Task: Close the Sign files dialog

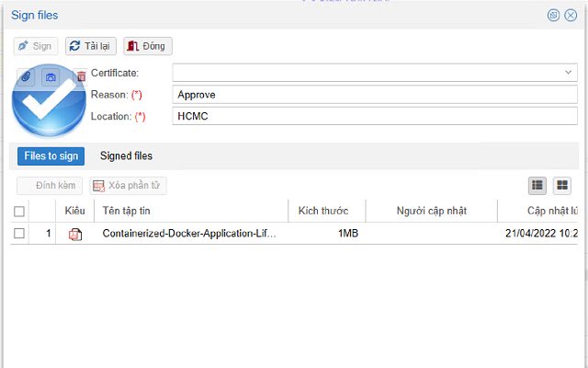Action: [x=571, y=15]
